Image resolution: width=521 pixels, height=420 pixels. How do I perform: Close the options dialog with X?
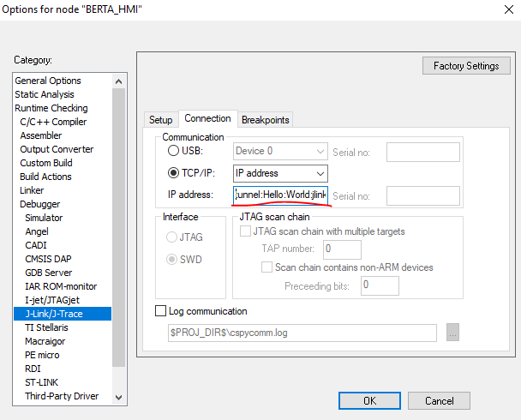pyautogui.click(x=509, y=9)
